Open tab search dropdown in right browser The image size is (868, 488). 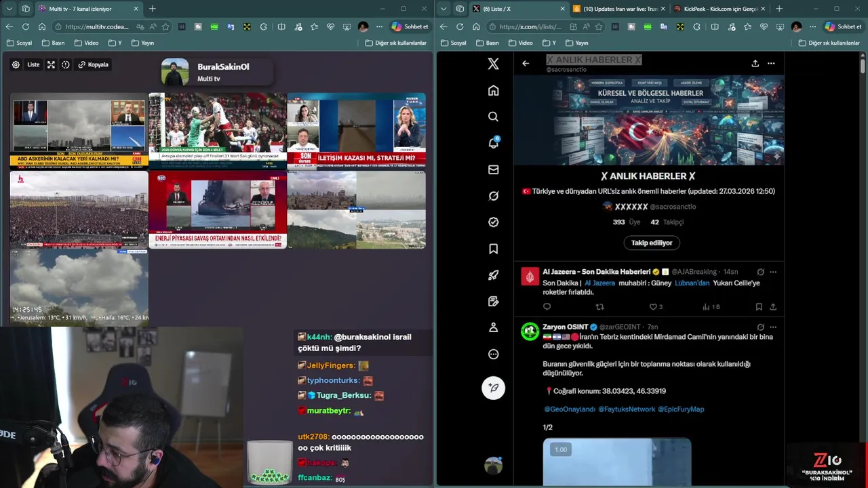[443, 9]
